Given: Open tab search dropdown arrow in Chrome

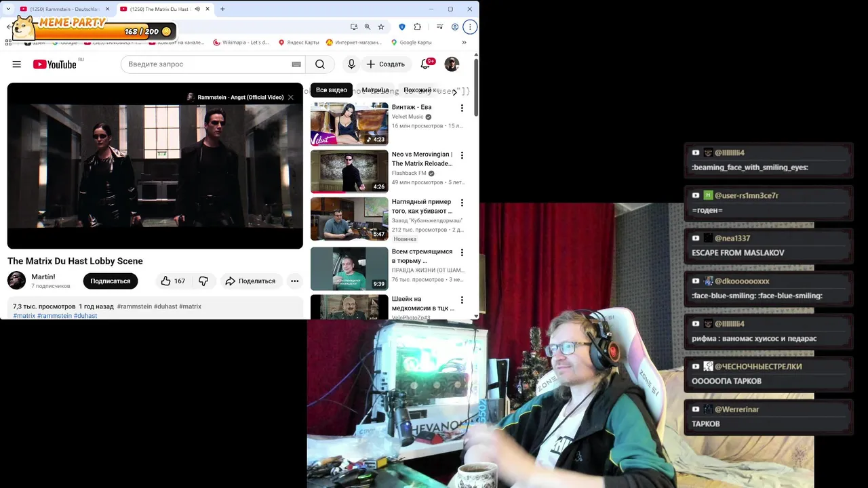Looking at the screenshot, I should tap(8, 9).
